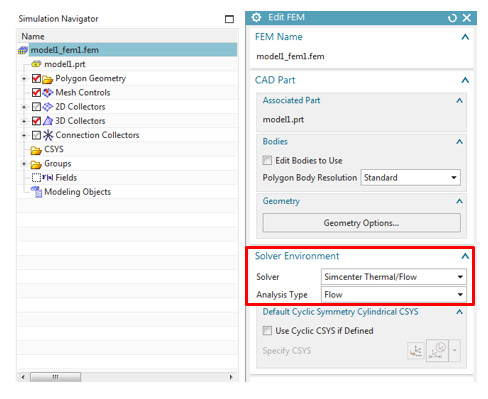488x399 pixels.
Task: Tick Use Cyclic CSYS if Defined
Action: 267,331
